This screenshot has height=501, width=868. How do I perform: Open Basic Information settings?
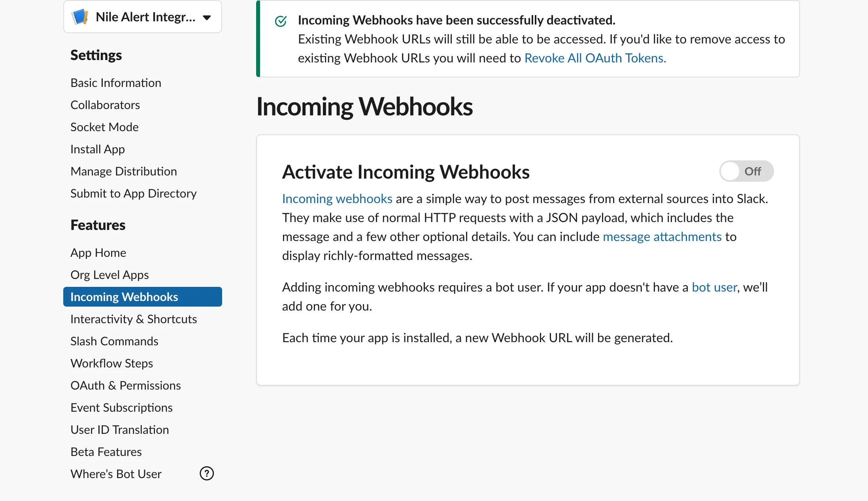click(116, 83)
